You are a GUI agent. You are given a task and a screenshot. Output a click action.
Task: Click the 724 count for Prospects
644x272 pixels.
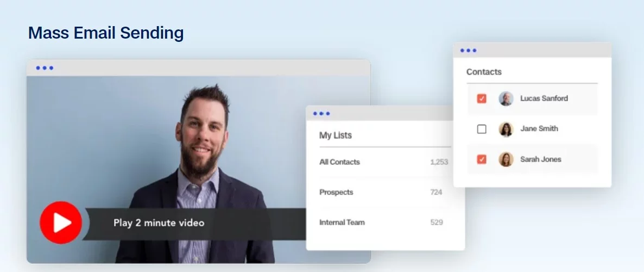pyautogui.click(x=436, y=192)
